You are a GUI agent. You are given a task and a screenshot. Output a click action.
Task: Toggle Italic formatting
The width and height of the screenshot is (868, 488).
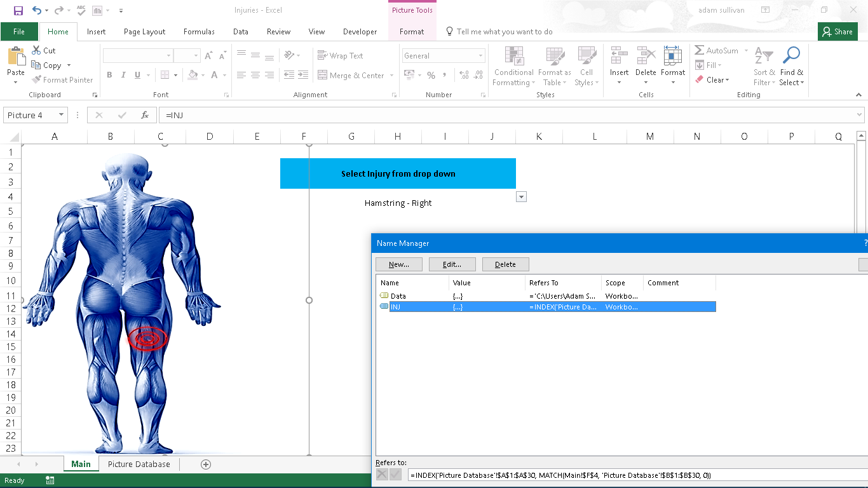123,75
